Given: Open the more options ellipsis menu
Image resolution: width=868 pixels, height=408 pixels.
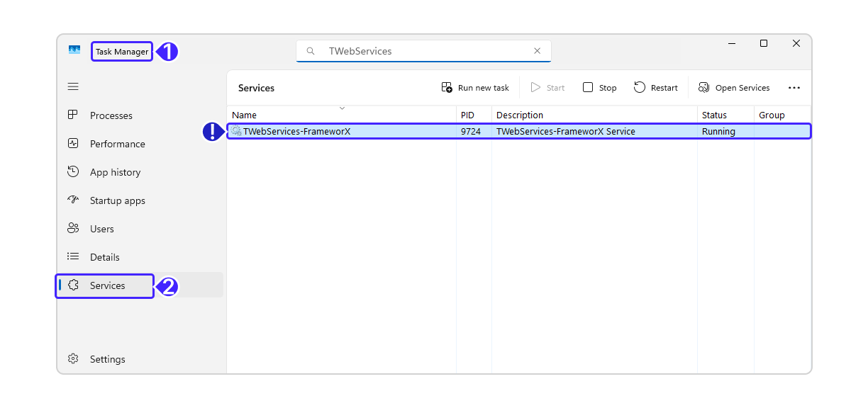Looking at the screenshot, I should coord(794,88).
